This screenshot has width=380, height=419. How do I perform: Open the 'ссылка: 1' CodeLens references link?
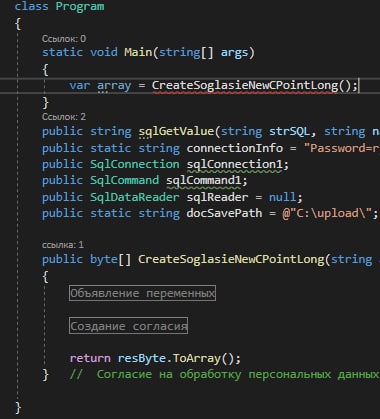(63, 245)
